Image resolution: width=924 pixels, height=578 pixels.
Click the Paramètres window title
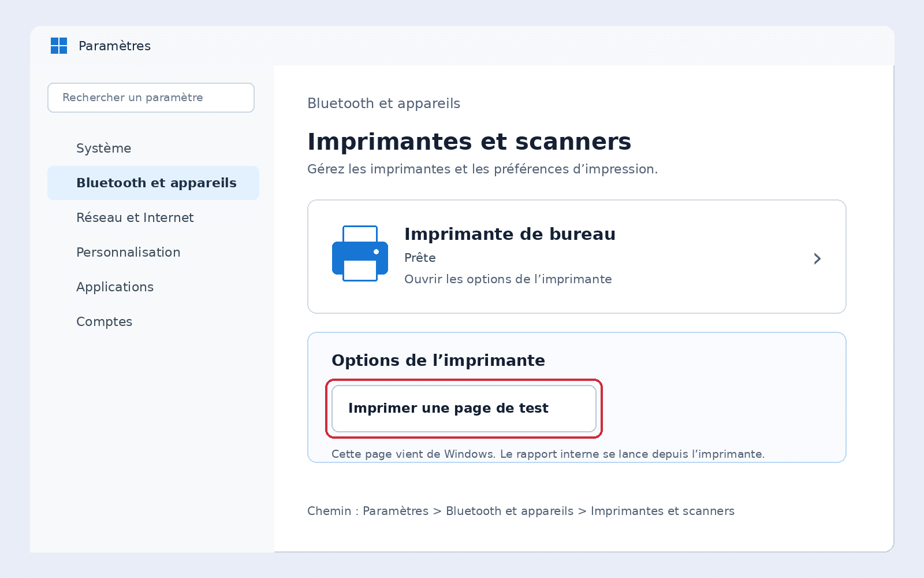[x=114, y=46]
